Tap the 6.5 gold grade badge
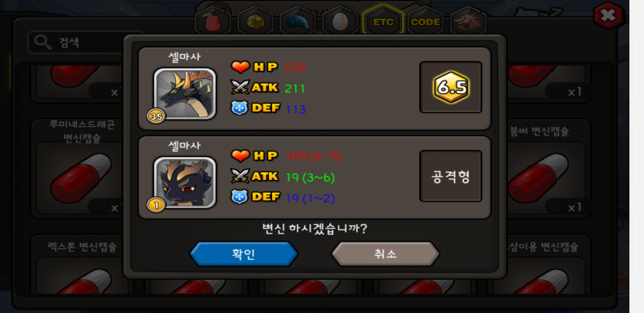Image resolution: width=644 pixels, height=313 pixels. (x=451, y=87)
